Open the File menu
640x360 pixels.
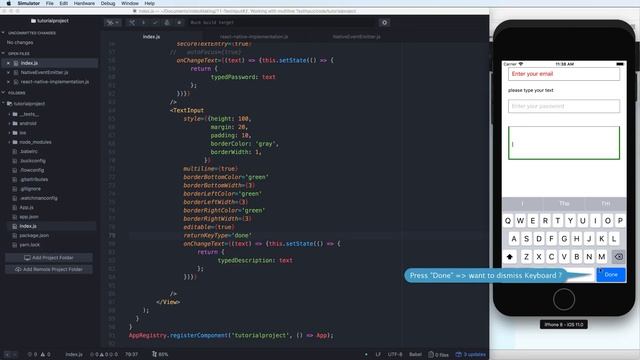50,3
